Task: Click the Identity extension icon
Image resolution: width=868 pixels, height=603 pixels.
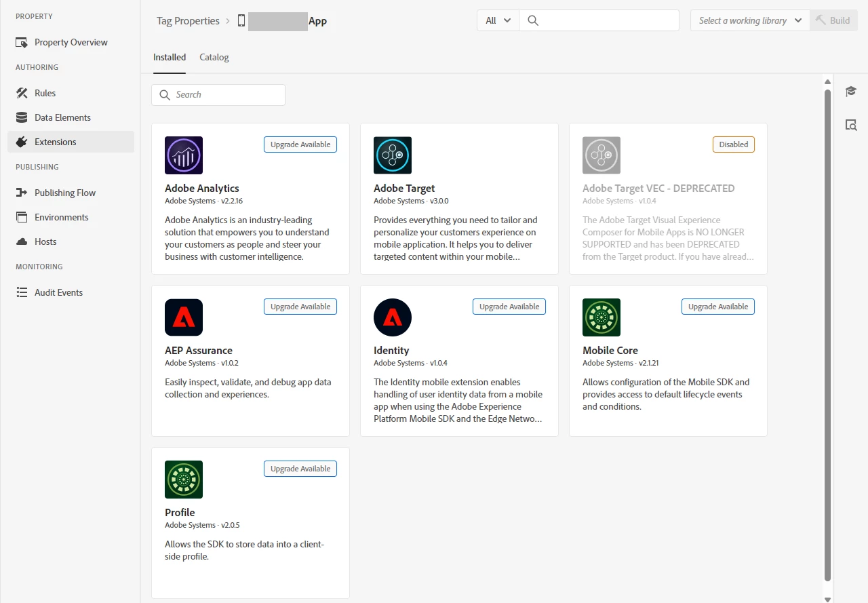Action: click(393, 317)
